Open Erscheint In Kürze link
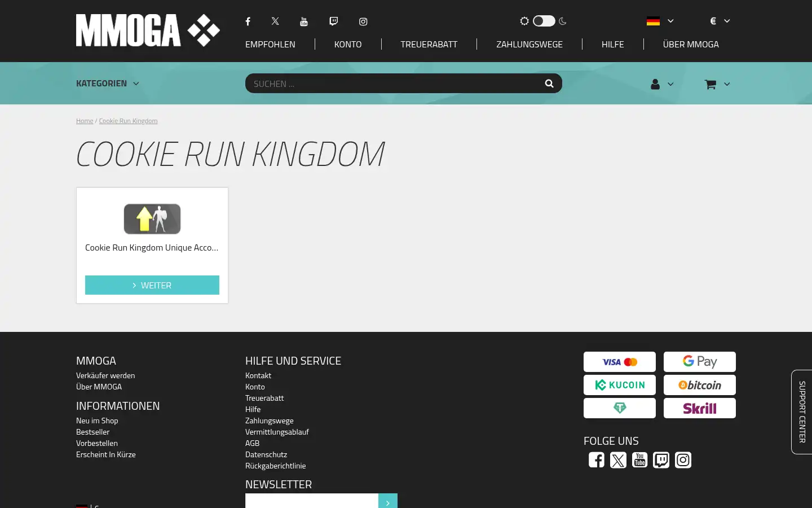The height and width of the screenshot is (508, 812). tap(106, 454)
